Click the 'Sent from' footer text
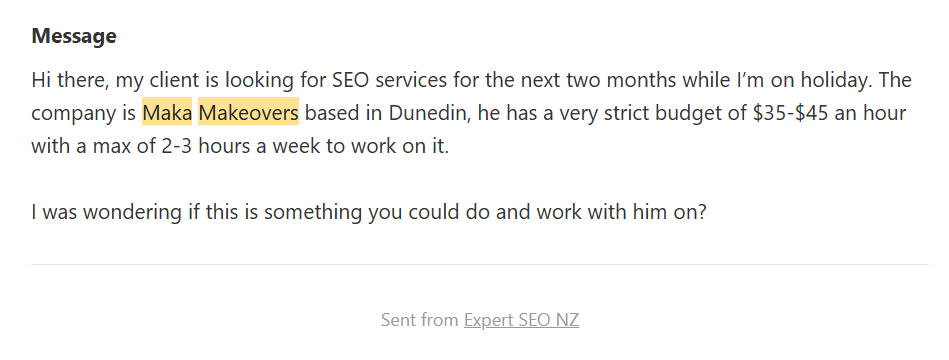 (419, 320)
